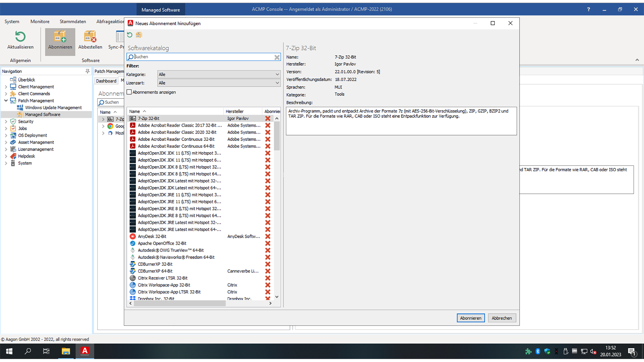Expand Jobs tree node

pos(6,128)
